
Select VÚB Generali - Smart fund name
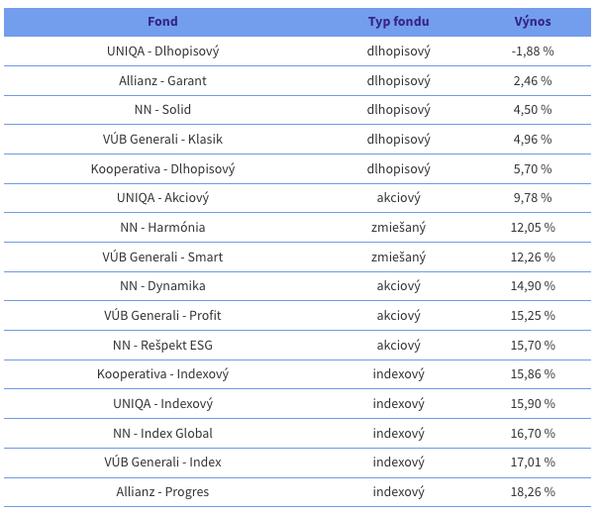point(162,257)
